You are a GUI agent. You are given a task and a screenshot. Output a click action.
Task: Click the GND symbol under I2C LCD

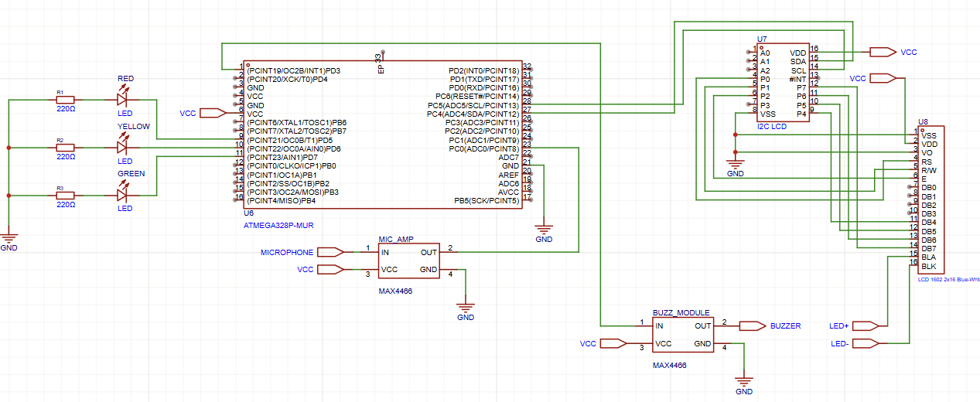pos(736,163)
